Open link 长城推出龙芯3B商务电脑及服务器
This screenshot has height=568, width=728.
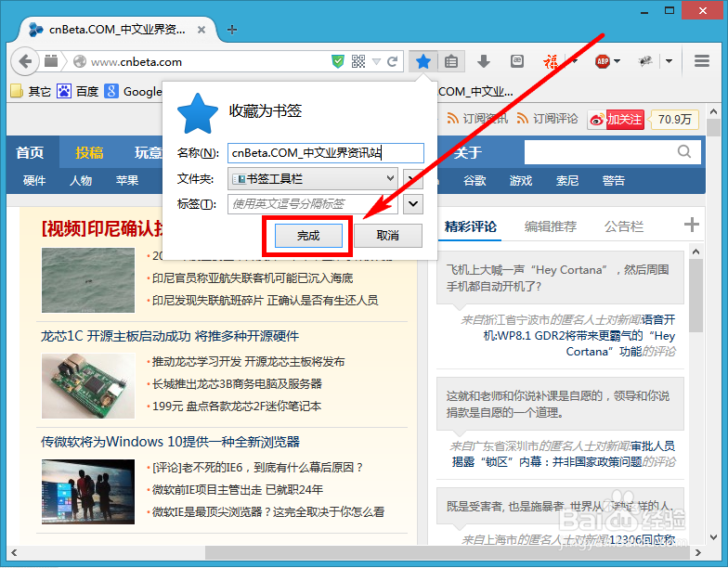point(238,384)
